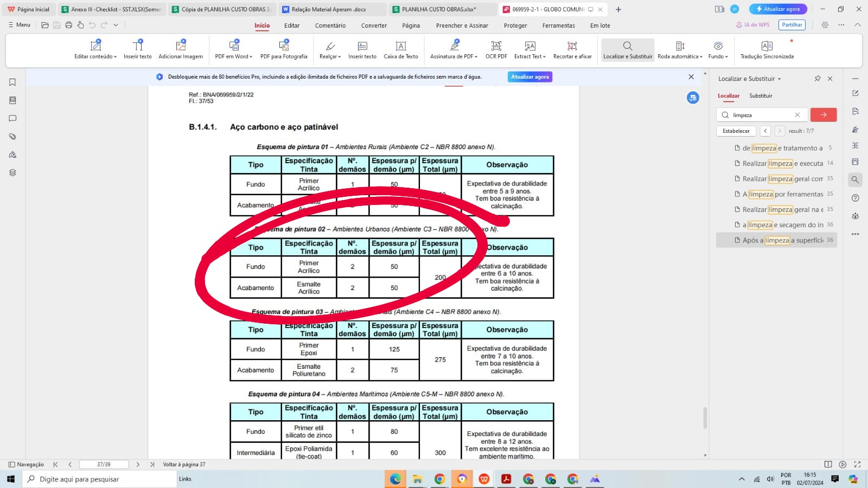This screenshot has width=868, height=488.
Task: Click the Estabelecer button
Action: pos(736,131)
